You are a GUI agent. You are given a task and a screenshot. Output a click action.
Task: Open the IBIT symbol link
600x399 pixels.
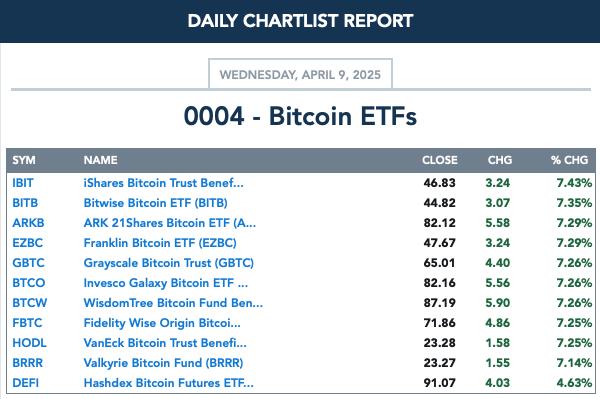[23, 183]
